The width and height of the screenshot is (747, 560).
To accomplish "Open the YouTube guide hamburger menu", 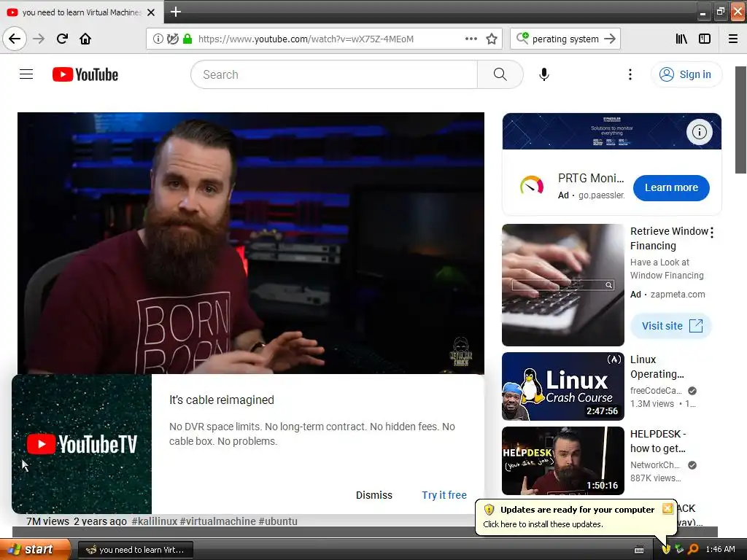I will pyautogui.click(x=26, y=74).
